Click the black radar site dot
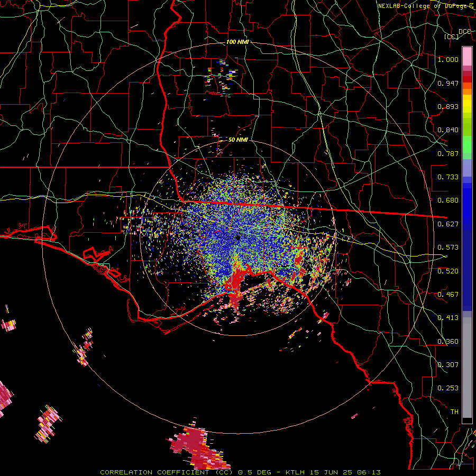The image size is (476, 476). 239,237
